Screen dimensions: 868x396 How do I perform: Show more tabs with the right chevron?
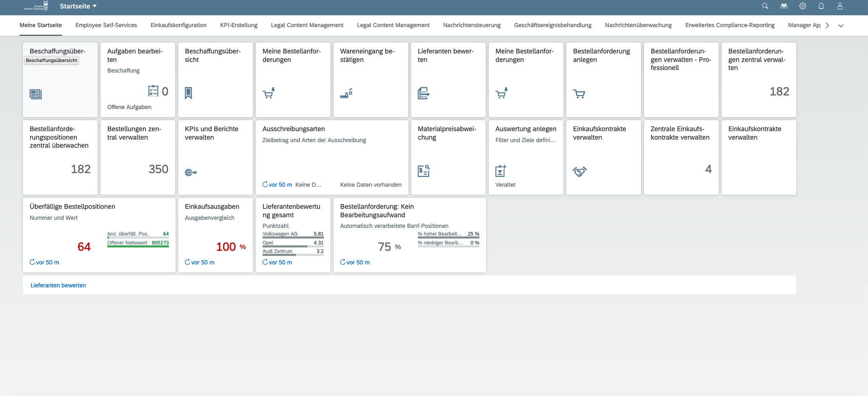(827, 25)
